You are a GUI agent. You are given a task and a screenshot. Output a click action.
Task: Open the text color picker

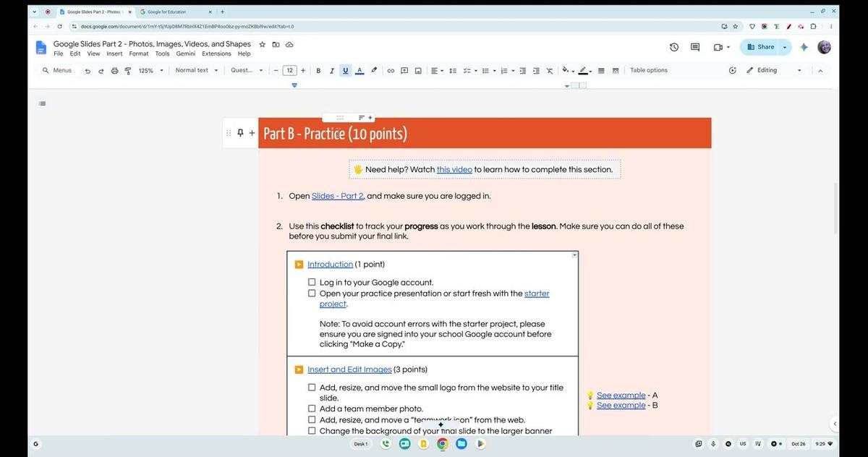click(x=359, y=71)
